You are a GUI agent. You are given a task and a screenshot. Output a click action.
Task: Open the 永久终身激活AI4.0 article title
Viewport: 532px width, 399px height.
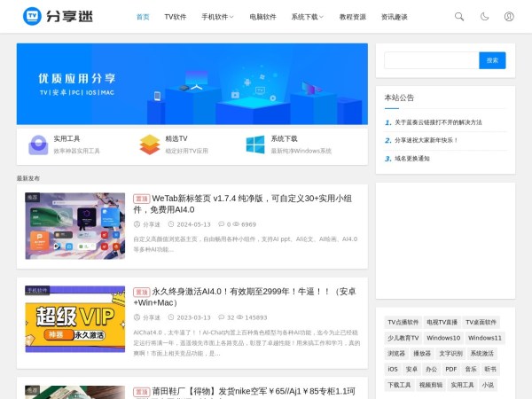245,297
